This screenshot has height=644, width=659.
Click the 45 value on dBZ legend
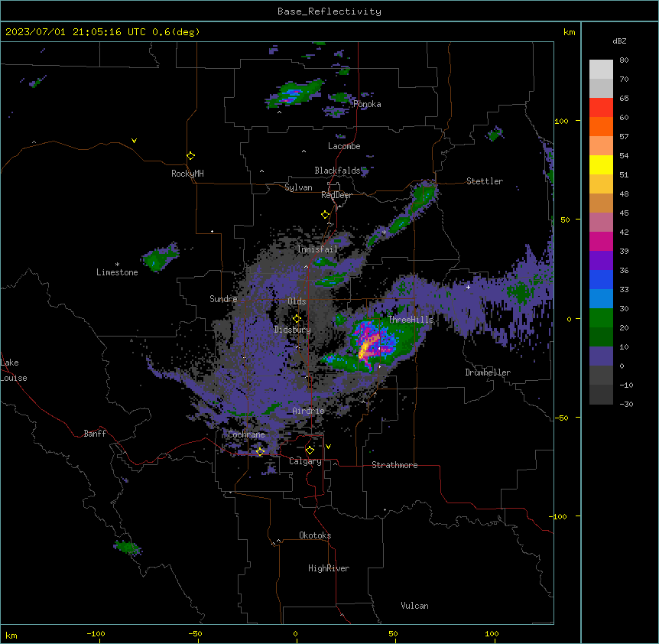pos(624,213)
